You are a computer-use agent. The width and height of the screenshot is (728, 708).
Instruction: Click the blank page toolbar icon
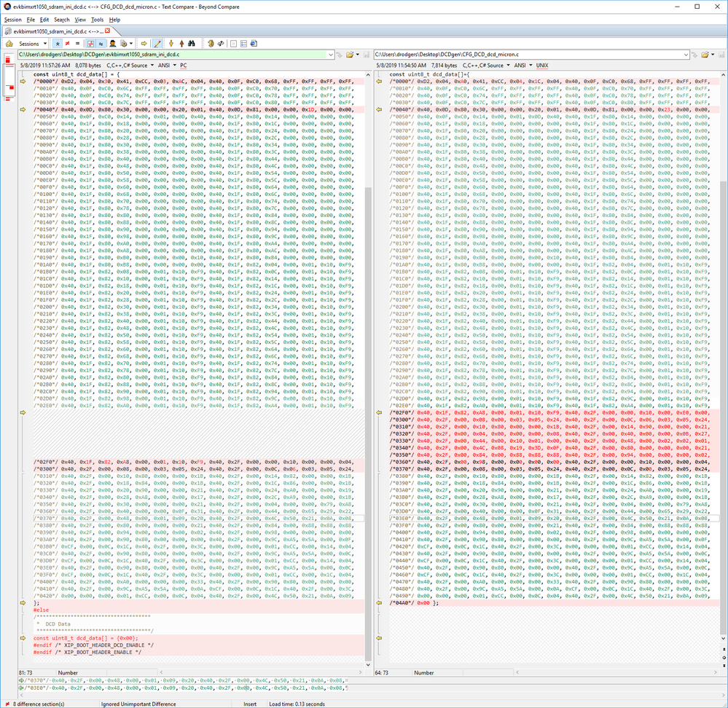click(233, 44)
